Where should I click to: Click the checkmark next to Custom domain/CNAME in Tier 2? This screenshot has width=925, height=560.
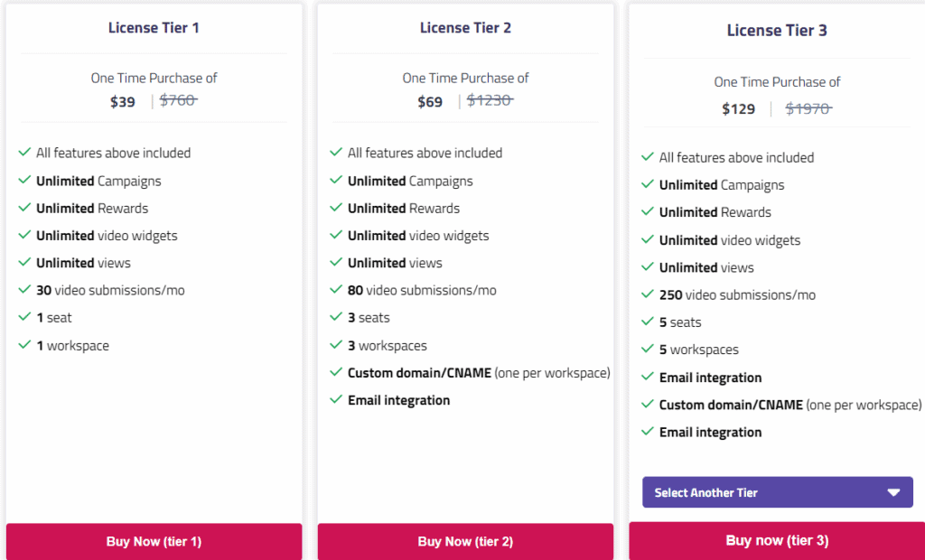click(x=336, y=372)
